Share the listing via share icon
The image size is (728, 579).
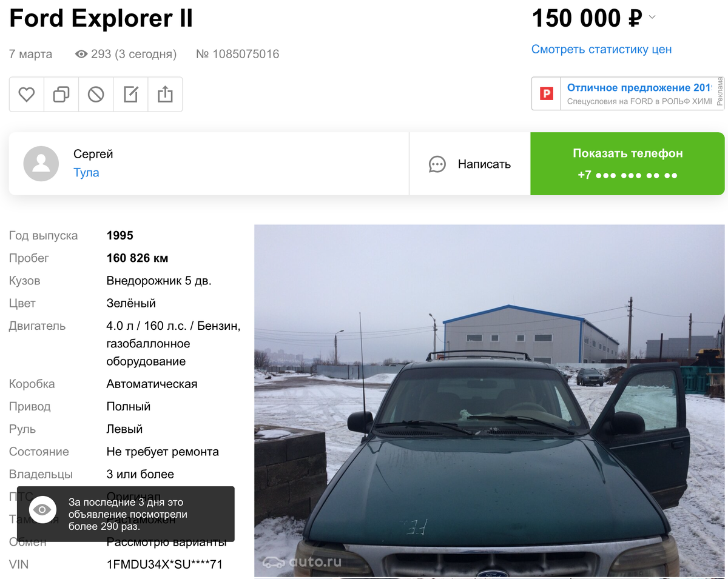165,95
